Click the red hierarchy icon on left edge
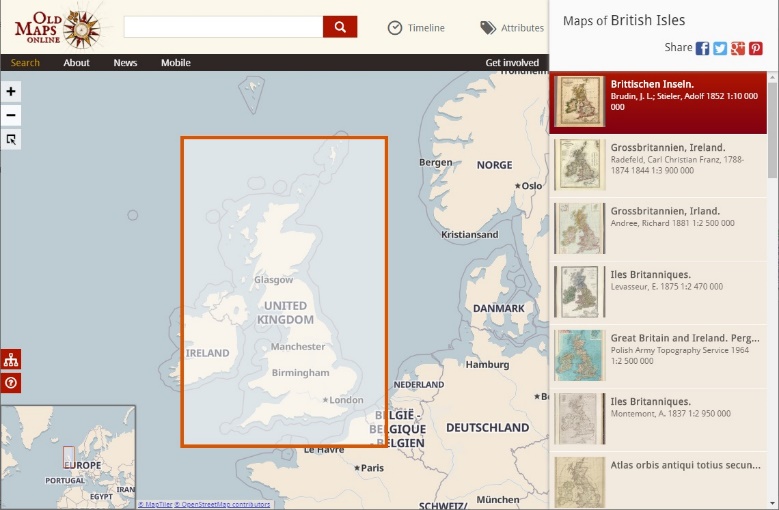Screen dimensions: 779x510 click(11, 359)
